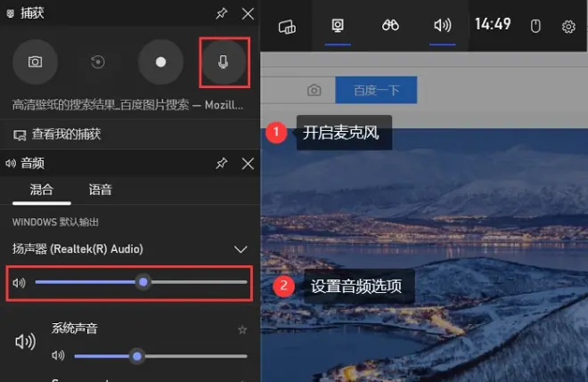This screenshot has height=382, width=588.
Task: Adjust the speaker master volume slider
Action: coord(141,282)
